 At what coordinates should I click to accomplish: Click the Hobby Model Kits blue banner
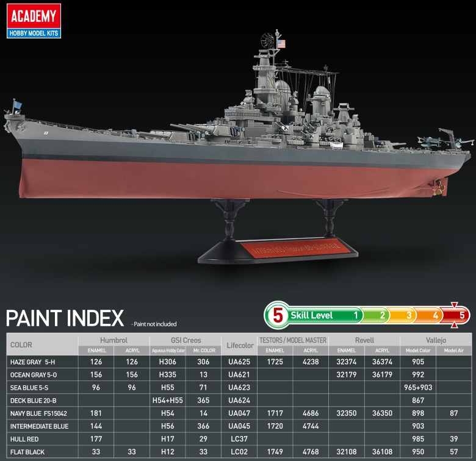34,34
